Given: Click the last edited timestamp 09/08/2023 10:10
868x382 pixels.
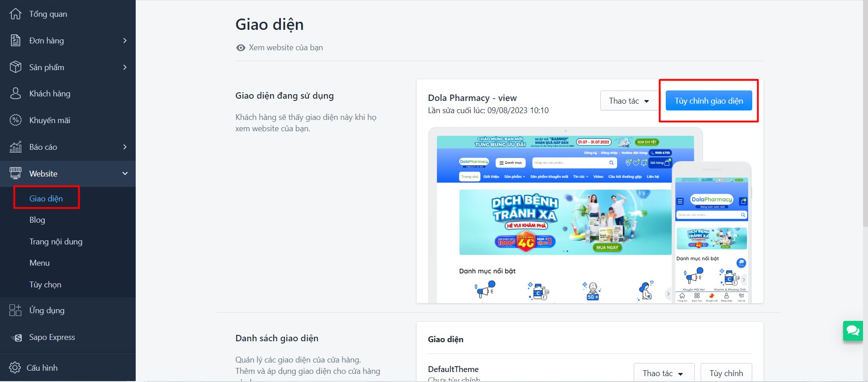Looking at the screenshot, I should [518, 110].
